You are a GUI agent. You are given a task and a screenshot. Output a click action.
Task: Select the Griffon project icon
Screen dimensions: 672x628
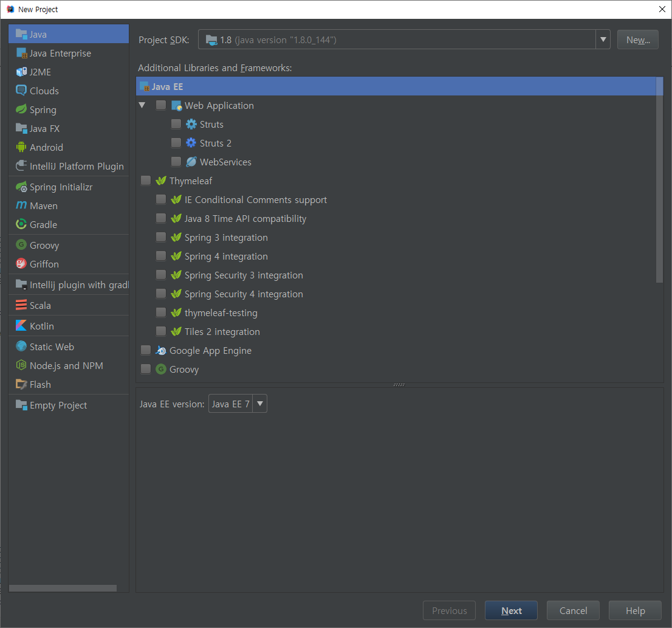[21, 264]
